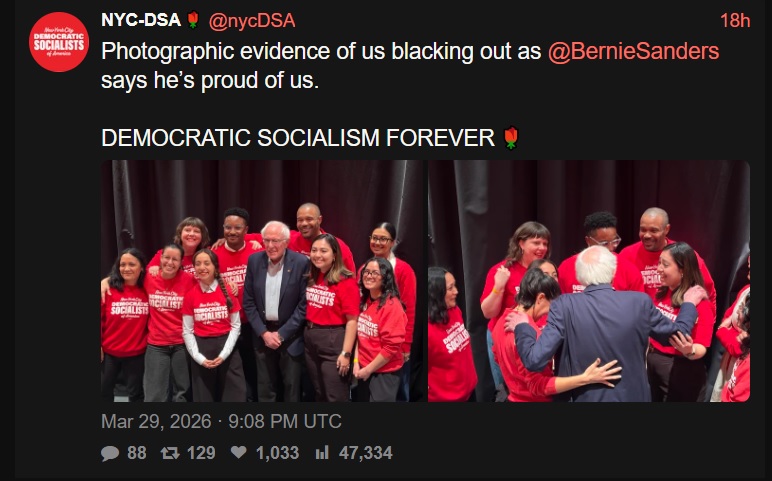Click the "Photographic evidence" tweet text
Image resolution: width=772 pixels, height=481 pixels.
click(320, 52)
